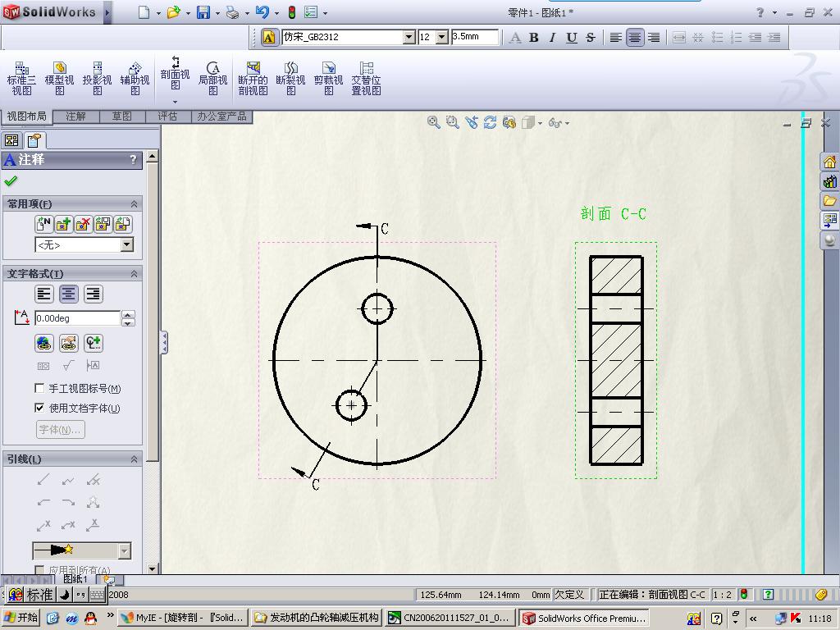
Task: Uncheck the use document font (使用文档字体) checkbox
Action: pos(39,408)
